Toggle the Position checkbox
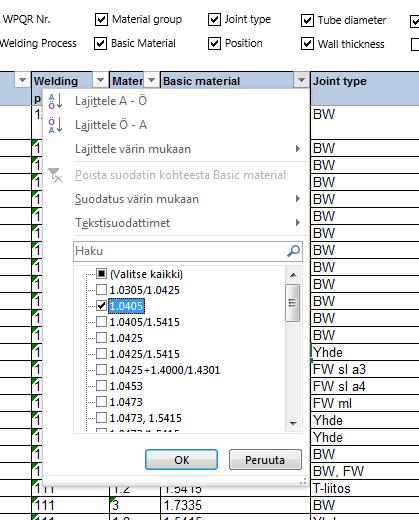 [214, 44]
